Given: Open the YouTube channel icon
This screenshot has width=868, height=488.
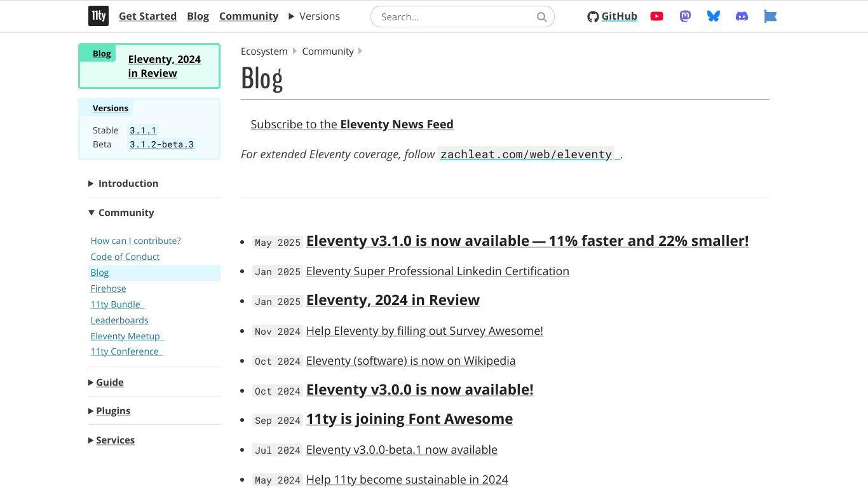Looking at the screenshot, I should [x=657, y=17].
